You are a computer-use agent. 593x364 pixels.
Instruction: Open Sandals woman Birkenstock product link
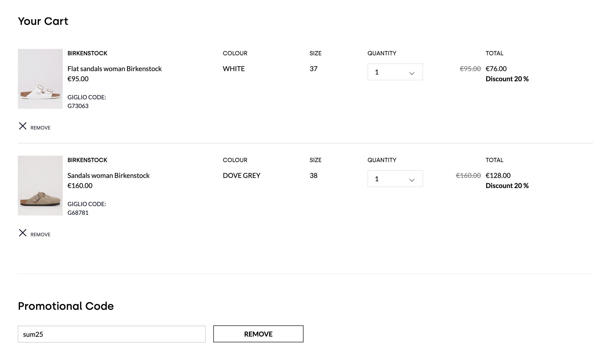pyautogui.click(x=108, y=175)
